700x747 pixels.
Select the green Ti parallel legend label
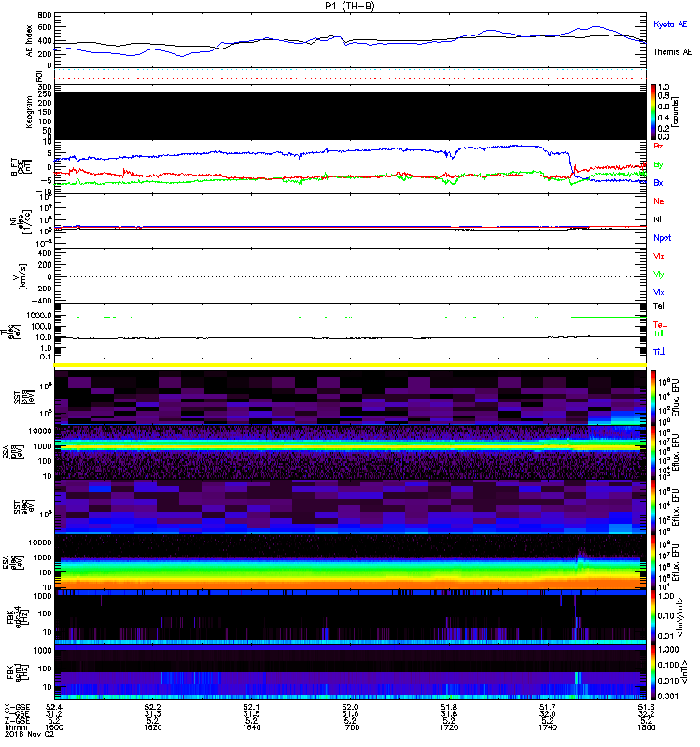[x=658, y=333]
